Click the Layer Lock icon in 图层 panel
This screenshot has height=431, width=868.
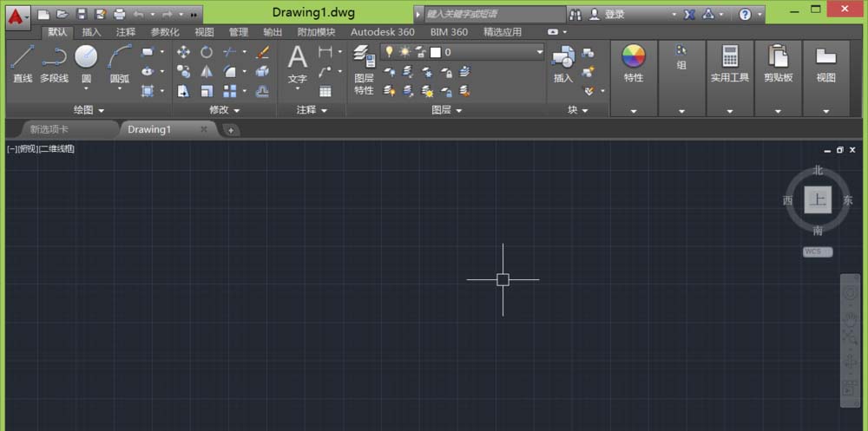click(446, 71)
